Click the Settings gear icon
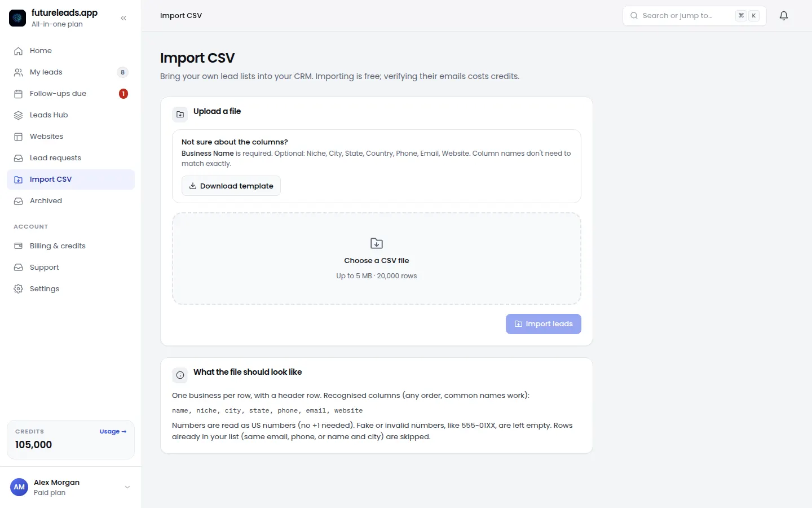This screenshot has width=812, height=508. pyautogui.click(x=19, y=289)
